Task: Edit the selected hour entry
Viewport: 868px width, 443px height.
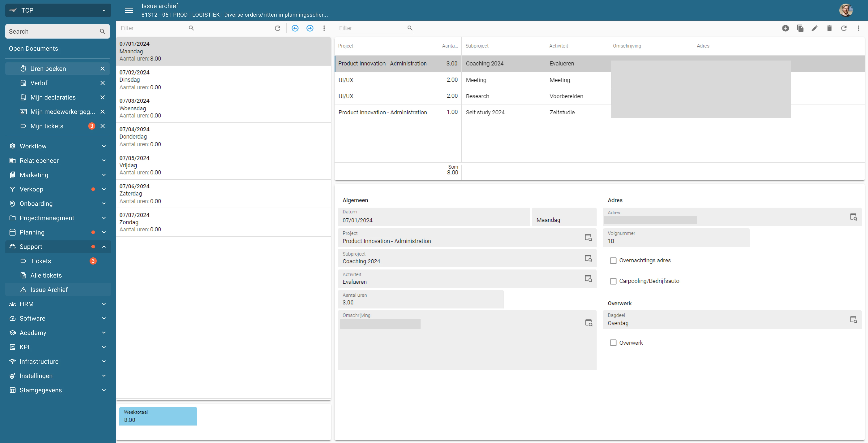Action: (814, 28)
